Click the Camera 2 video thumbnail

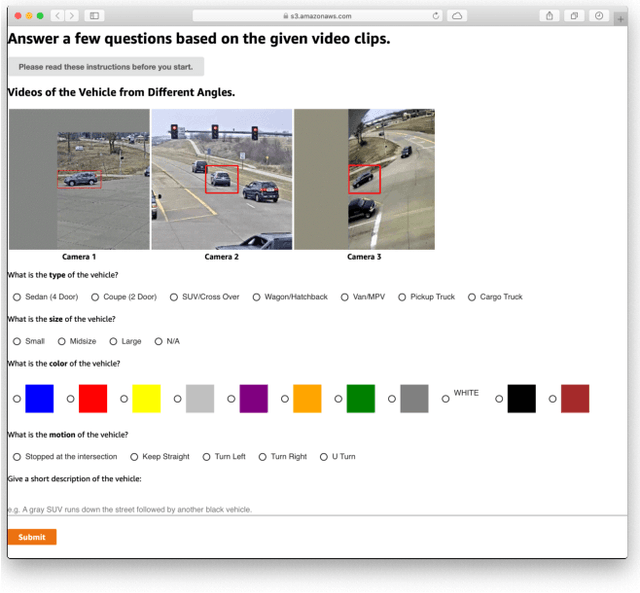pyautogui.click(x=222, y=179)
